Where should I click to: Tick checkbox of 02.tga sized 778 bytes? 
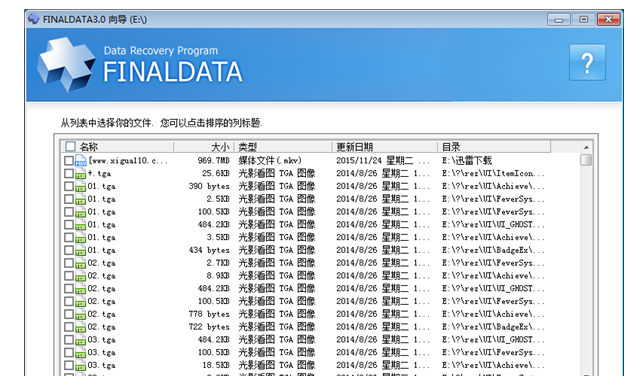coord(69,314)
